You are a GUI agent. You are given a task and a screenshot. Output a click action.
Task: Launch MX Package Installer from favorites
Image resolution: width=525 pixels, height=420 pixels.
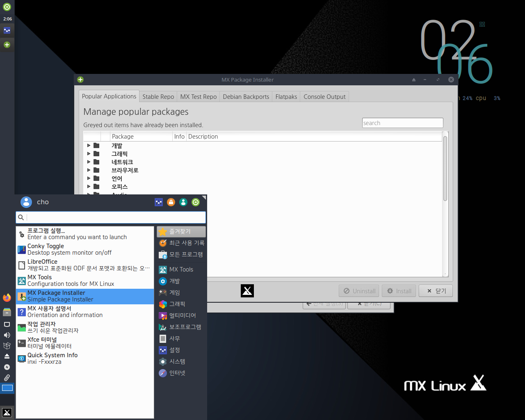(85, 296)
